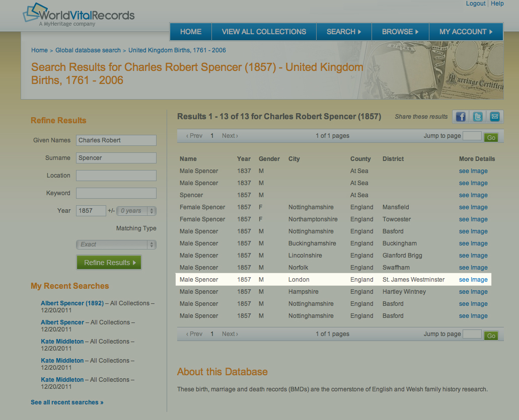Screen dimensions: 519x420
Task: Click the top Go button
Action: [x=491, y=138]
